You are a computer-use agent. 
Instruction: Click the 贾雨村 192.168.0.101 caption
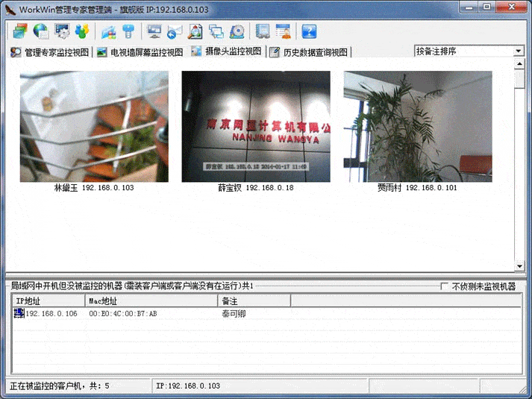417,188
